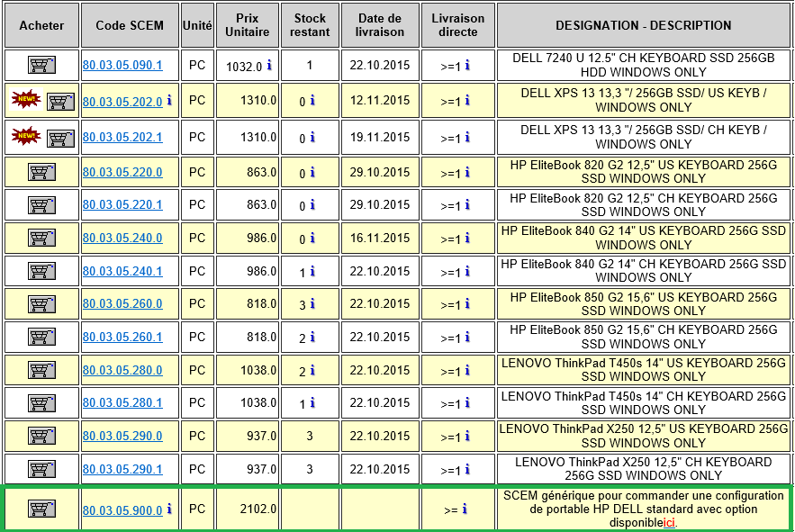Open product link 80.03.05.900.0
795x532 pixels.
122,510
